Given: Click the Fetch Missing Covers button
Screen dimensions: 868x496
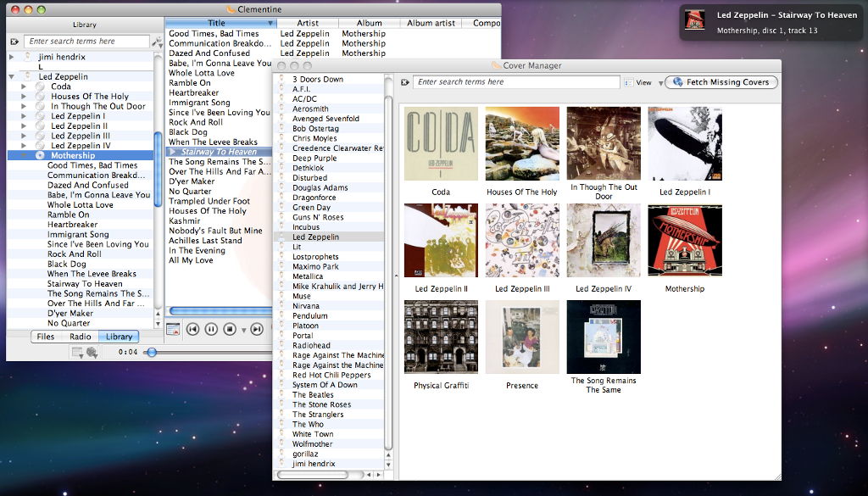Looking at the screenshot, I should point(721,82).
